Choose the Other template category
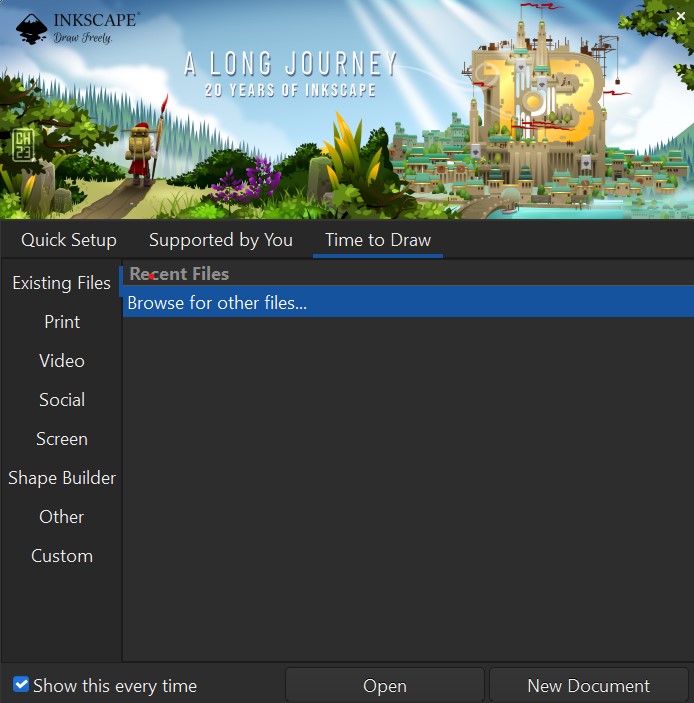The width and height of the screenshot is (694, 703). coord(61,517)
